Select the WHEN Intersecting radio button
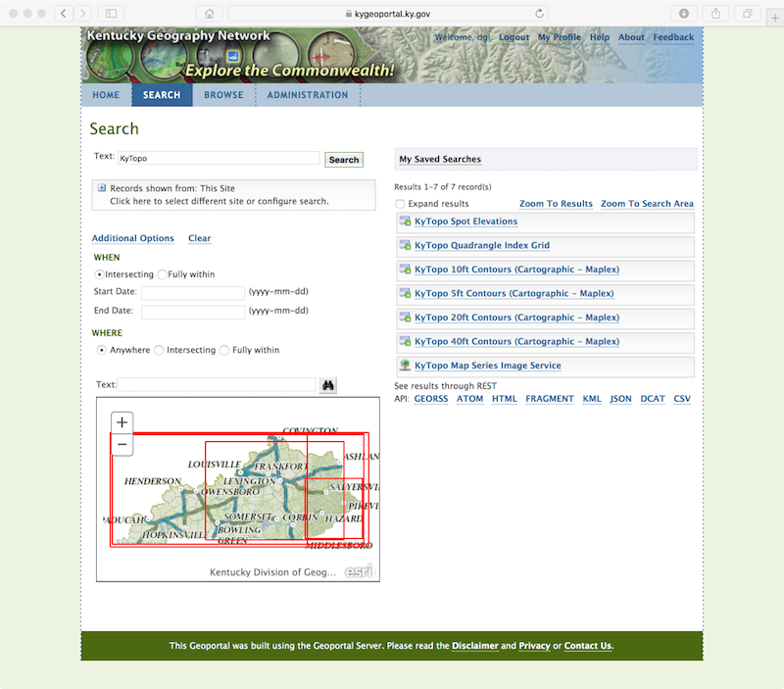 click(x=99, y=274)
